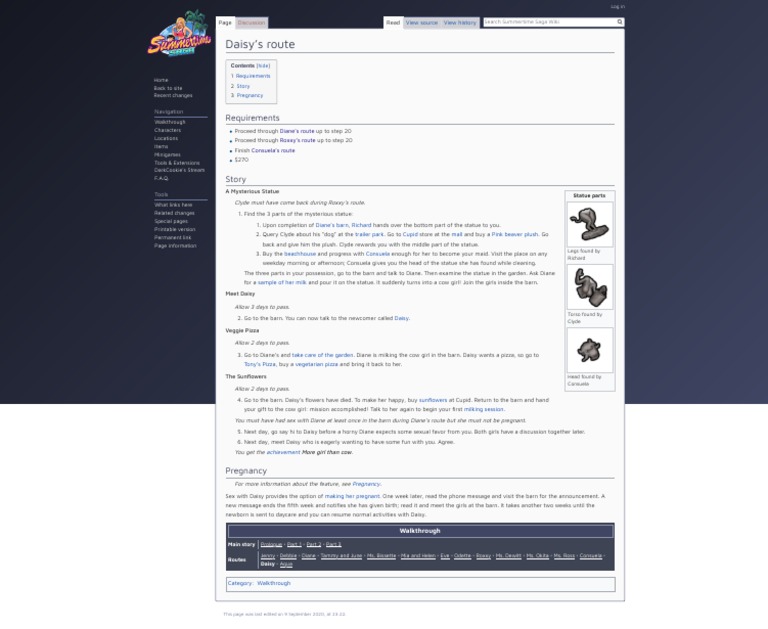Open the making her pregnant link

coord(352,496)
